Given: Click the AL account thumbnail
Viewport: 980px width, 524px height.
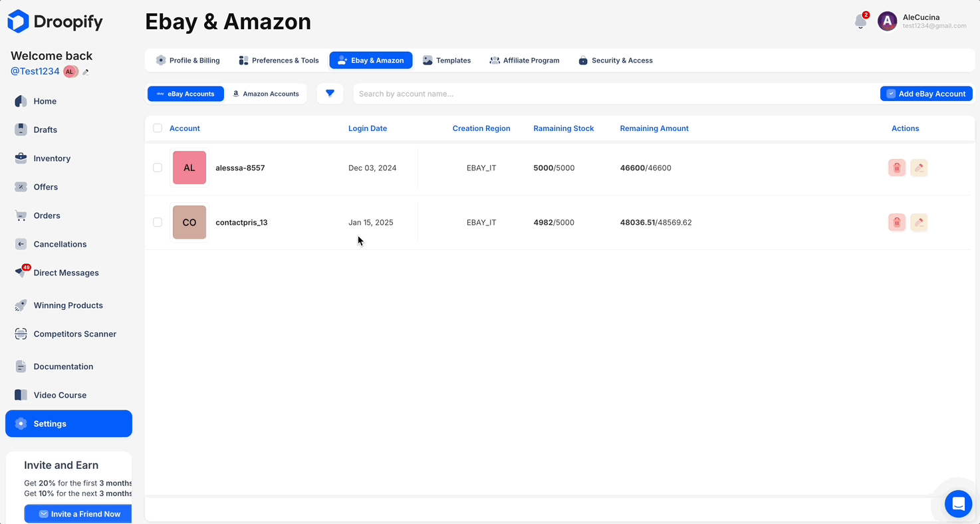Looking at the screenshot, I should [189, 168].
